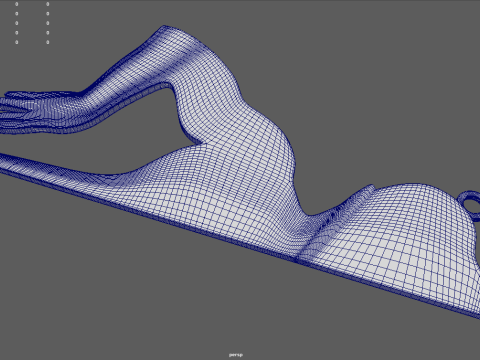
Task: Select the ring loop on the mesh's right edge
Action: tap(469, 203)
